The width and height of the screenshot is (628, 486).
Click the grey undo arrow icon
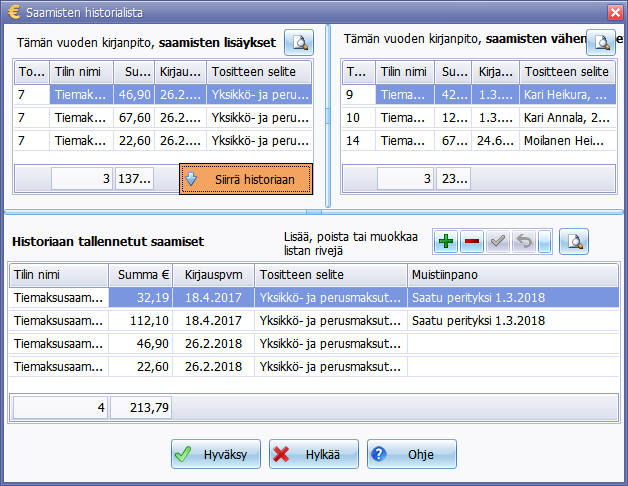(x=524, y=241)
